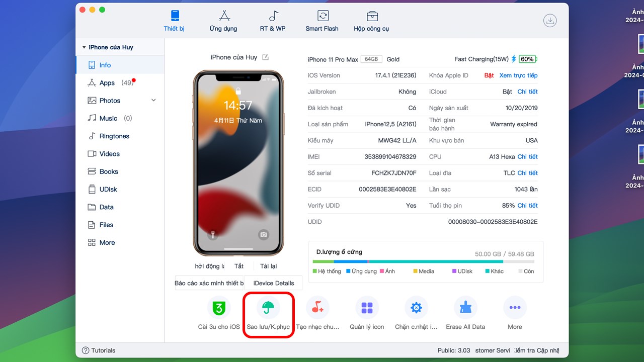The height and width of the screenshot is (362, 644).
Task: Click Xem trực tiếp Apple ID link
Action: 518,75
